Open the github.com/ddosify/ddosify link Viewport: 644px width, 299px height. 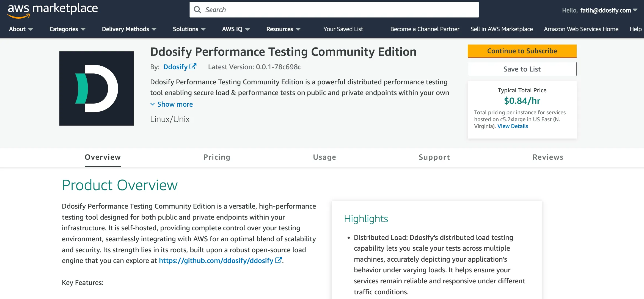[x=216, y=261]
